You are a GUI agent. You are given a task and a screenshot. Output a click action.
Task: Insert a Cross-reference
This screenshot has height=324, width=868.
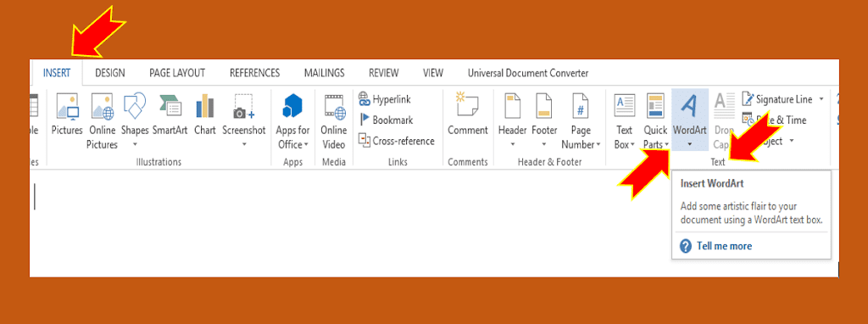pos(397,141)
